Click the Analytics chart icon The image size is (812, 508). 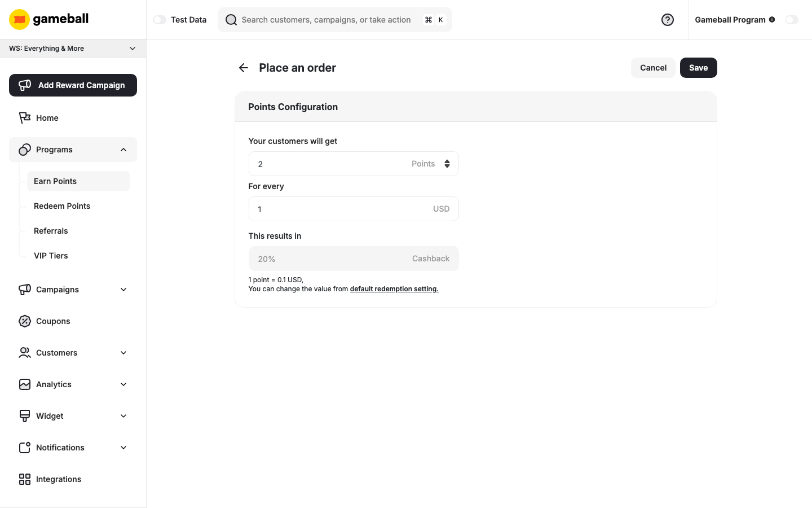pos(25,384)
